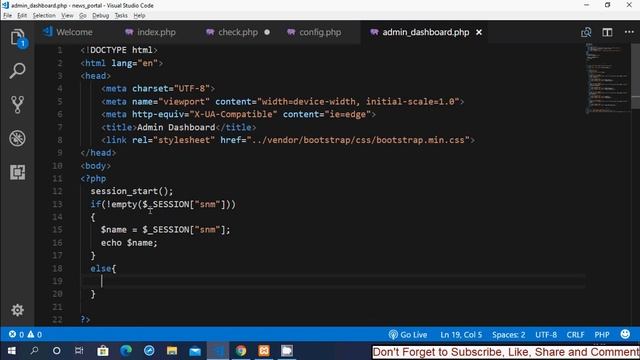Screen dimensions: 640x360
Task: Start Go Live server from status bar
Action: click(408, 335)
